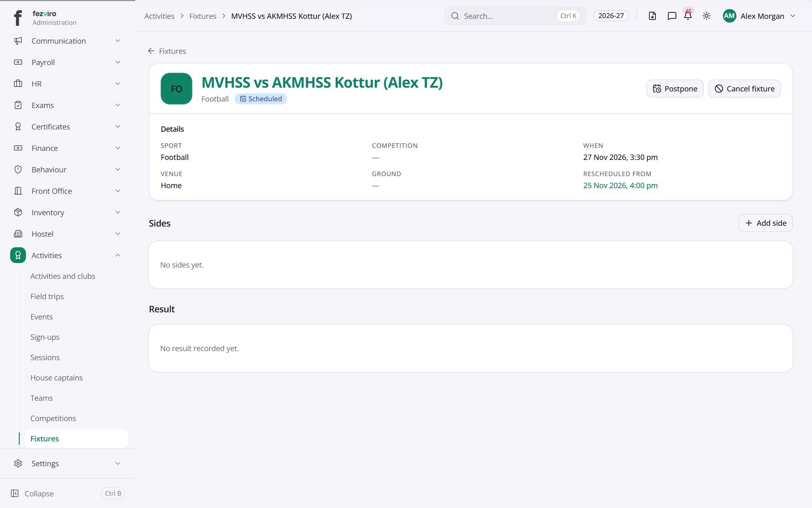Viewport: 812px width, 508px height.
Task: Click the Fixtures breadcrumb link
Action: tap(203, 16)
